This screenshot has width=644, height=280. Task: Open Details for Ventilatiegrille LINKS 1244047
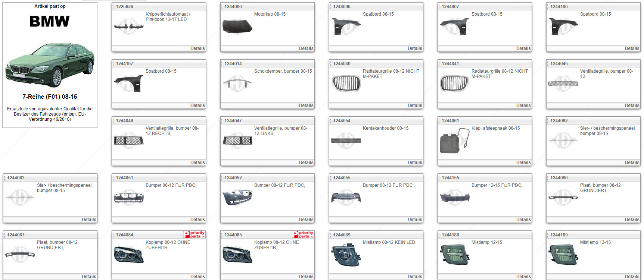(x=306, y=163)
